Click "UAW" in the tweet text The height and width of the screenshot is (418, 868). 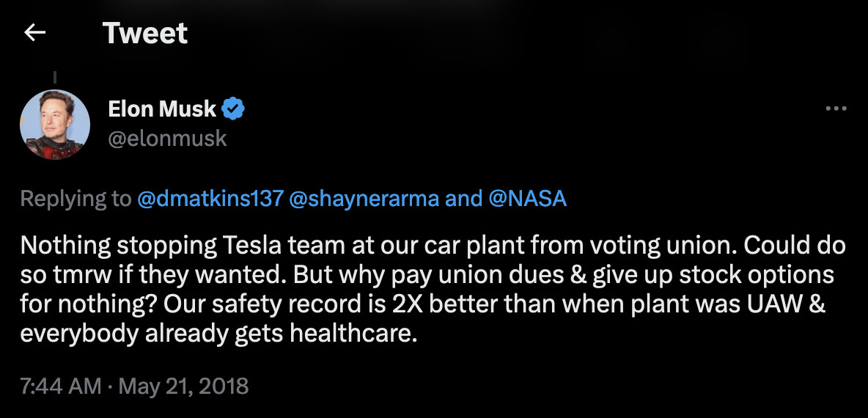795,304
